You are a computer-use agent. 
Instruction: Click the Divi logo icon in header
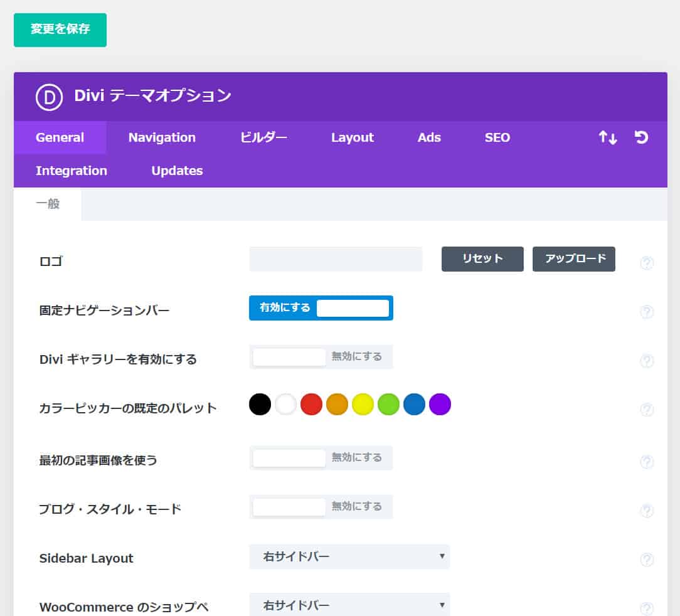49,97
